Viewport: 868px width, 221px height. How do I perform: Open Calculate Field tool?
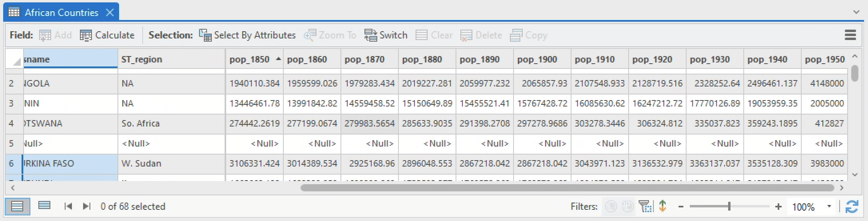[107, 35]
